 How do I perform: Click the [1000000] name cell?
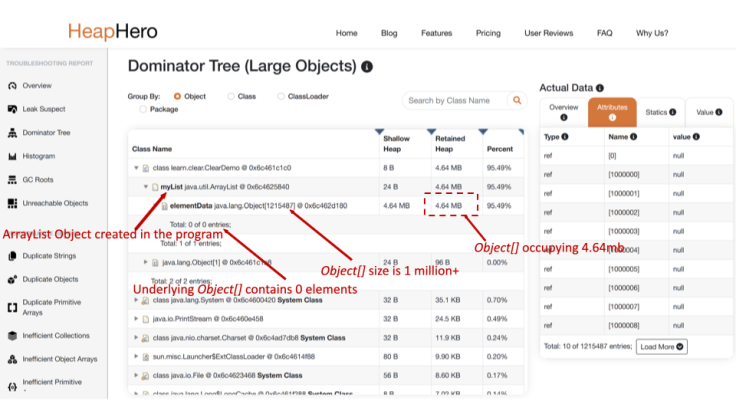624,175
